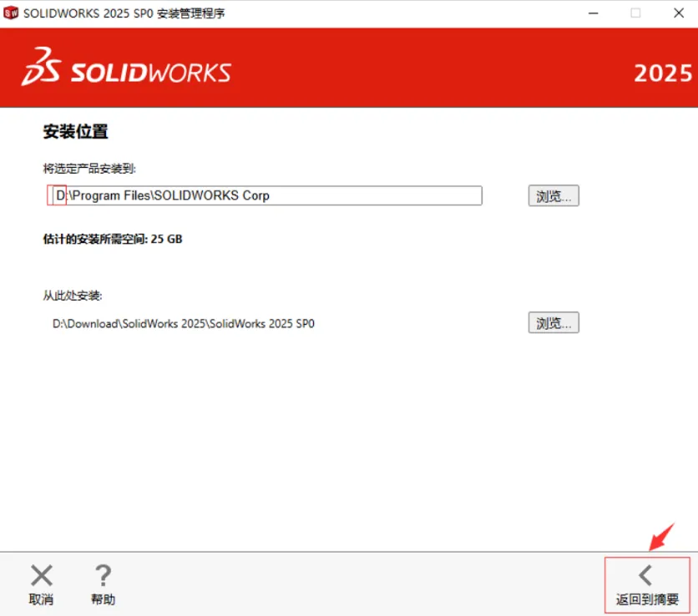The width and height of the screenshot is (698, 616).
Task: Click the estimated space text 25 GB
Action: (x=166, y=239)
